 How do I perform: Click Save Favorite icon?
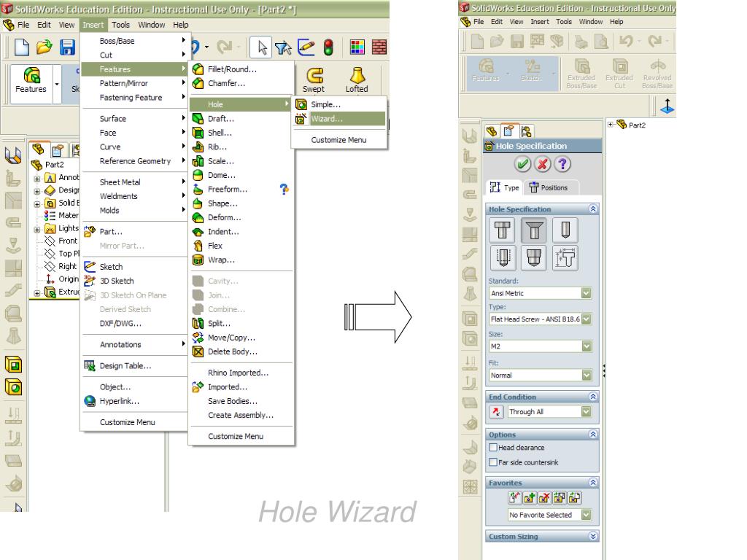point(560,497)
